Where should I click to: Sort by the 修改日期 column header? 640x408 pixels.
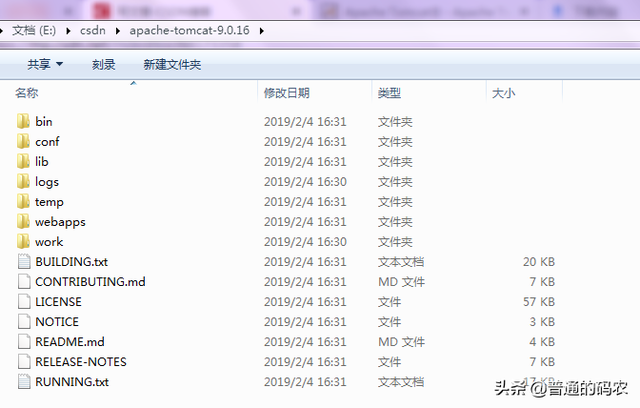[x=287, y=93]
